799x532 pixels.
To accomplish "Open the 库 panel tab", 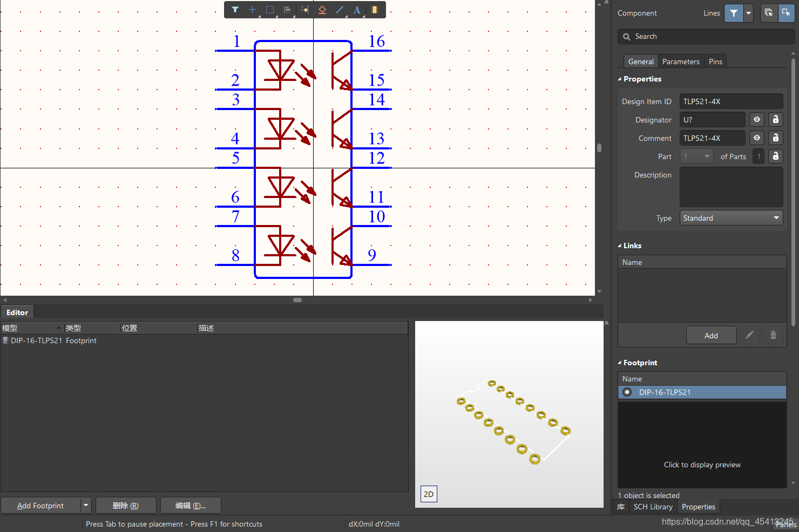I will pyautogui.click(x=621, y=507).
